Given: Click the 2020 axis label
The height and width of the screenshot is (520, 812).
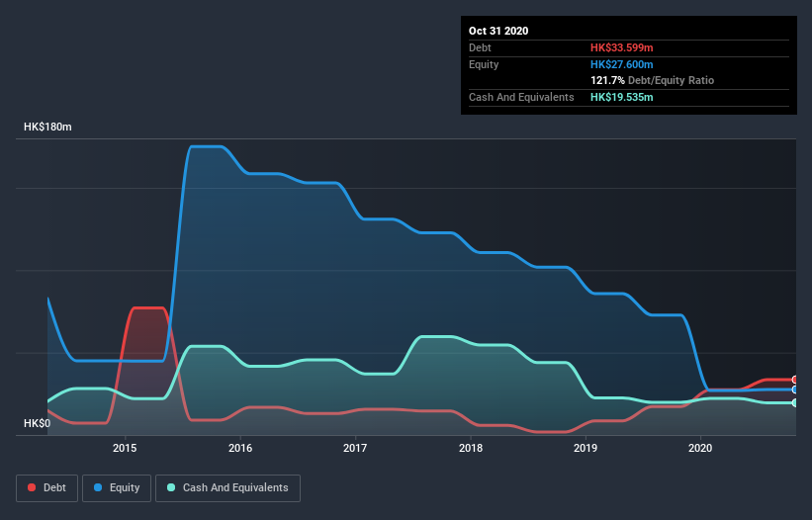Looking at the screenshot, I should pyautogui.click(x=700, y=448).
